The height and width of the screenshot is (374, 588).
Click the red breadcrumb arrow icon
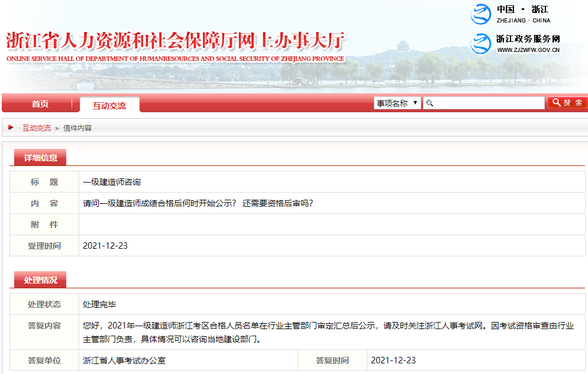[11, 128]
